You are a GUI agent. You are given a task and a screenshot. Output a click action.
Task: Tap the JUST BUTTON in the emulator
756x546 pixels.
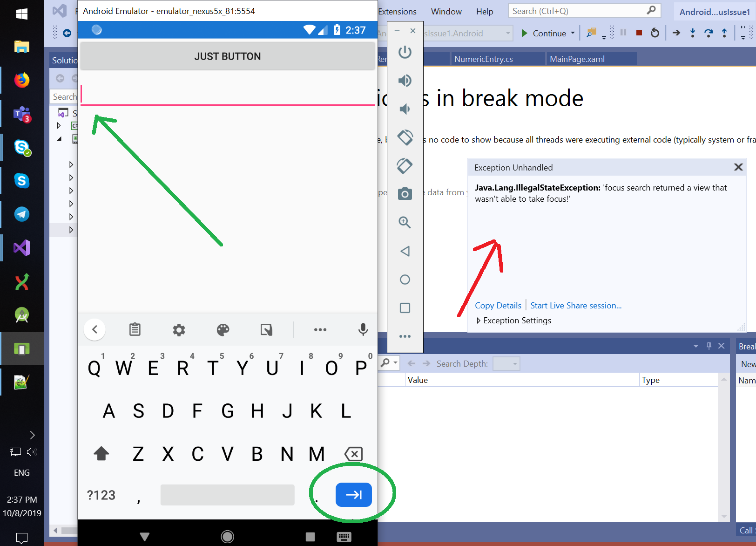point(228,56)
